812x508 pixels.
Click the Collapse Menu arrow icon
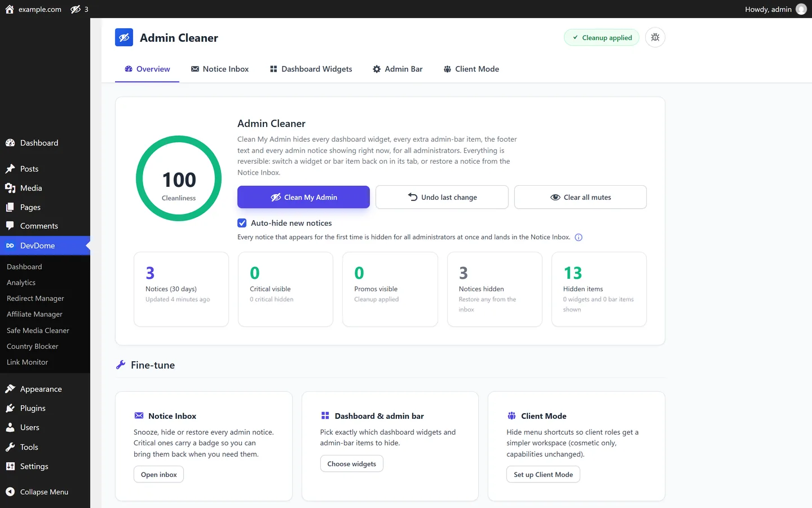coord(10,492)
